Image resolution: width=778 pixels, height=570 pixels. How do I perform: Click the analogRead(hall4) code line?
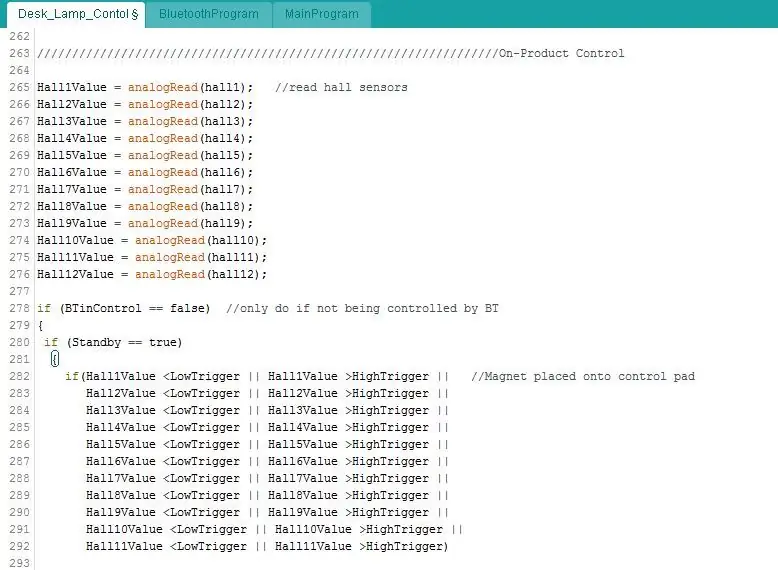pyautogui.click(x=145, y=138)
